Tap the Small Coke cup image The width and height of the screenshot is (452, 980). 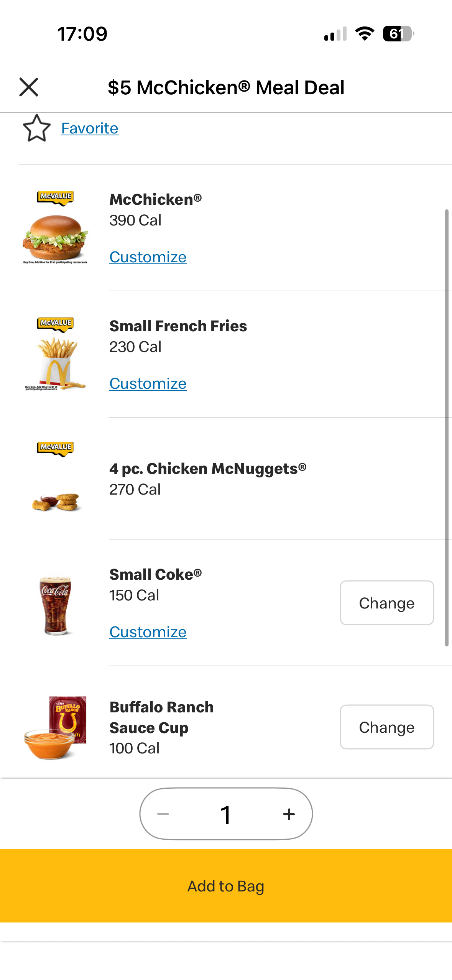56,605
